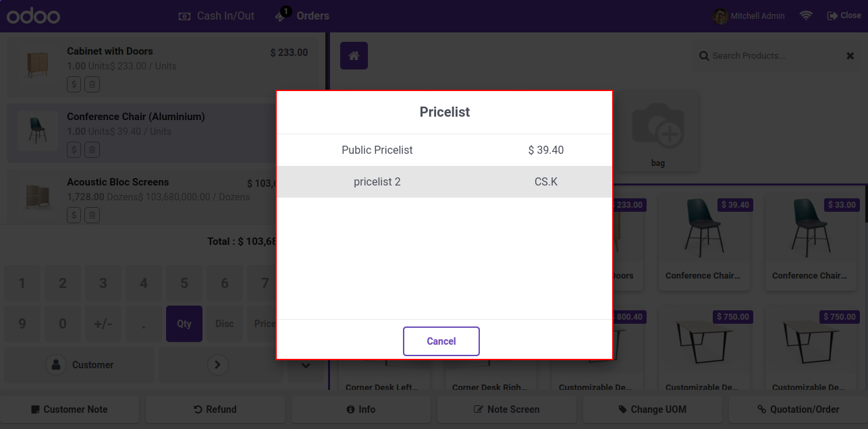Click the Customer button

point(80,365)
